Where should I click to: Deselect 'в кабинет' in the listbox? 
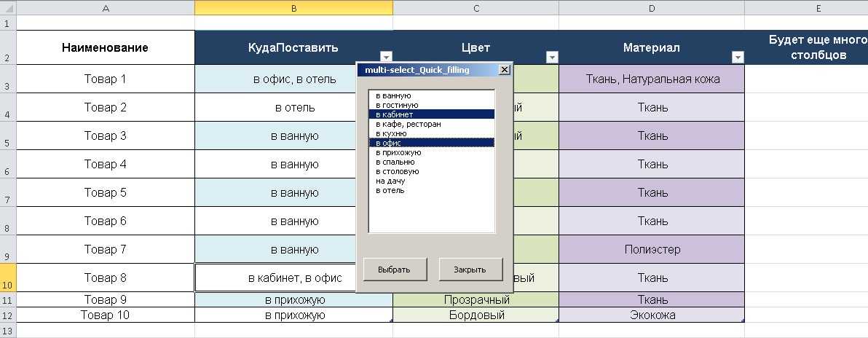point(431,114)
